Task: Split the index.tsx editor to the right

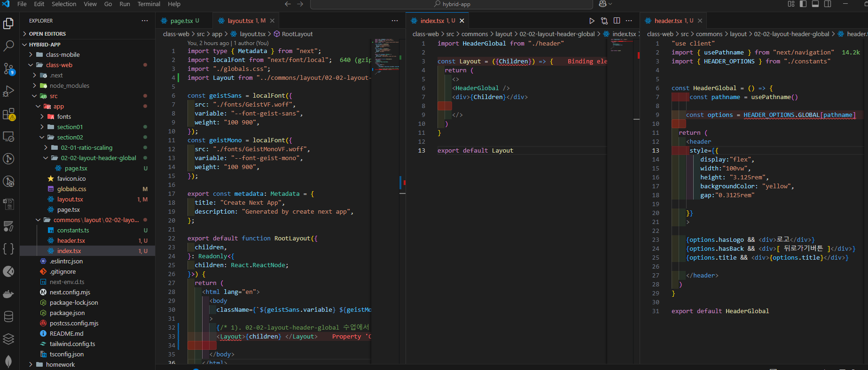Action: point(617,21)
